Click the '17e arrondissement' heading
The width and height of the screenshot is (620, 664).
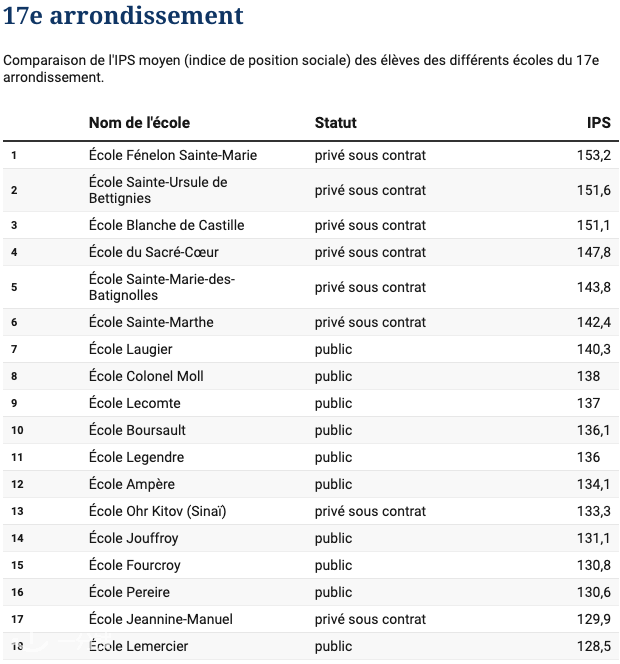pos(123,15)
